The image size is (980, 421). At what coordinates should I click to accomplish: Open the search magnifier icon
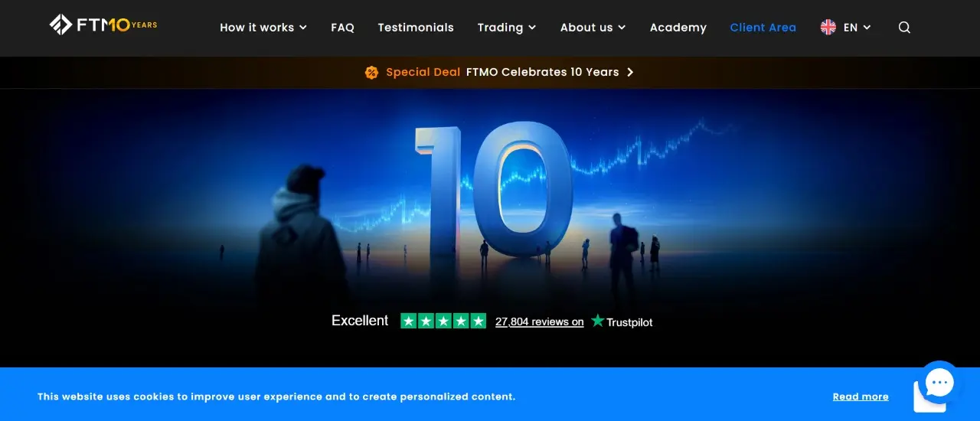click(x=904, y=28)
